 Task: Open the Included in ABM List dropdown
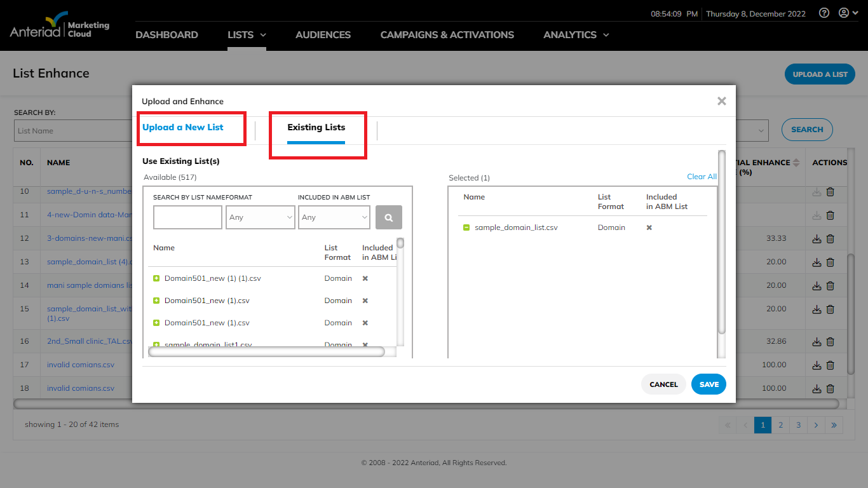[334, 217]
